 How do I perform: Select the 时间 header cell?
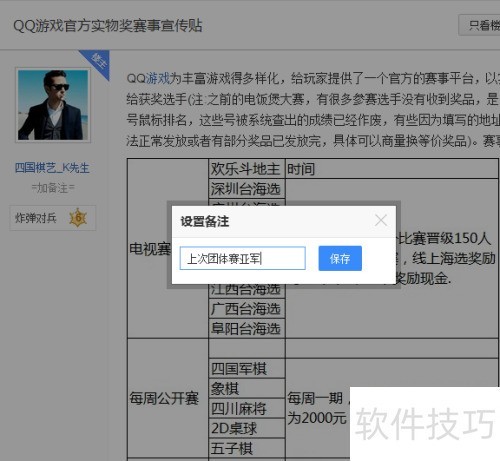392,169
